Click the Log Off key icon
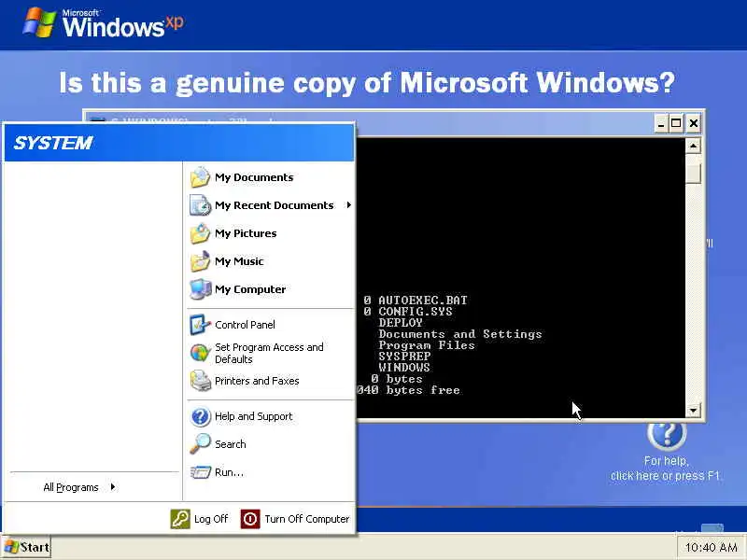Screen dimensions: 747x560 [180, 519]
